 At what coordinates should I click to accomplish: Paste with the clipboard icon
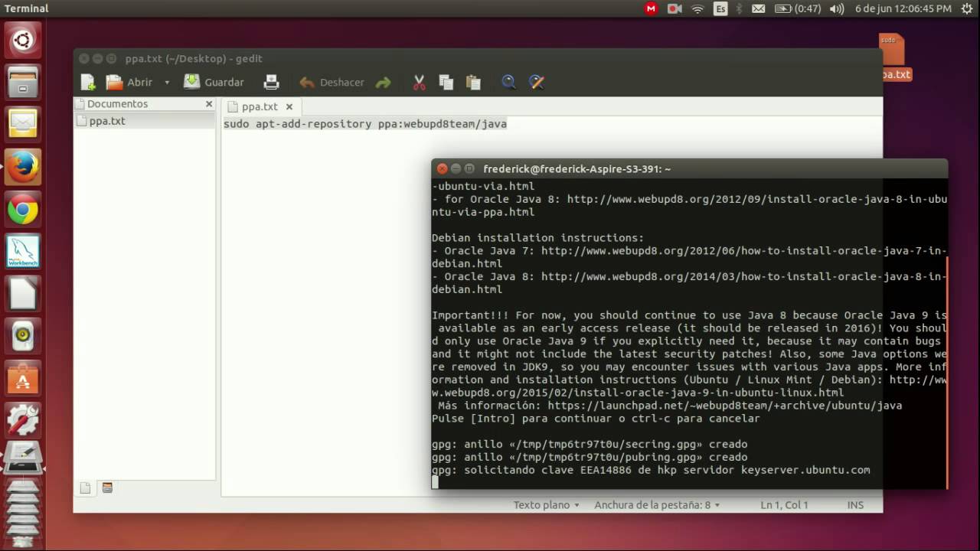click(x=473, y=82)
